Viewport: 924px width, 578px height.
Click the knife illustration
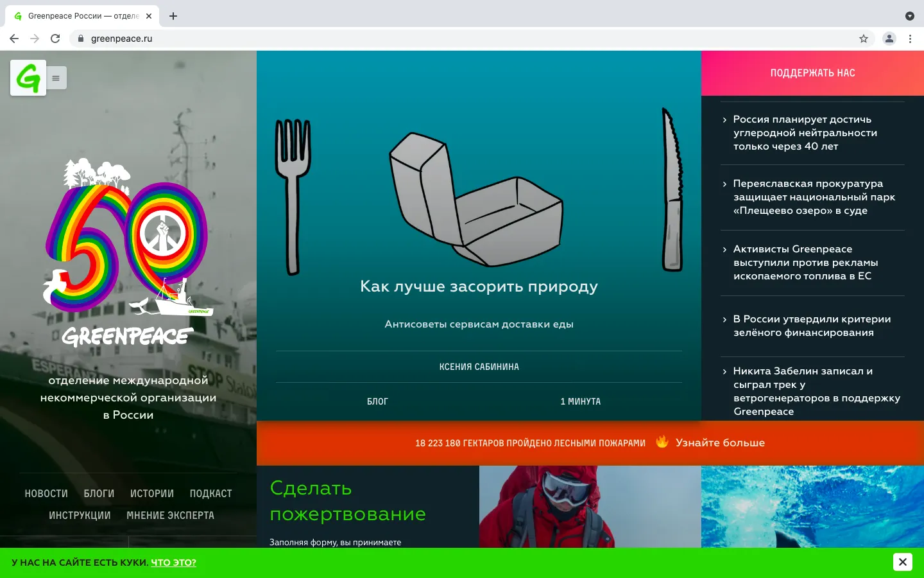pos(672,189)
